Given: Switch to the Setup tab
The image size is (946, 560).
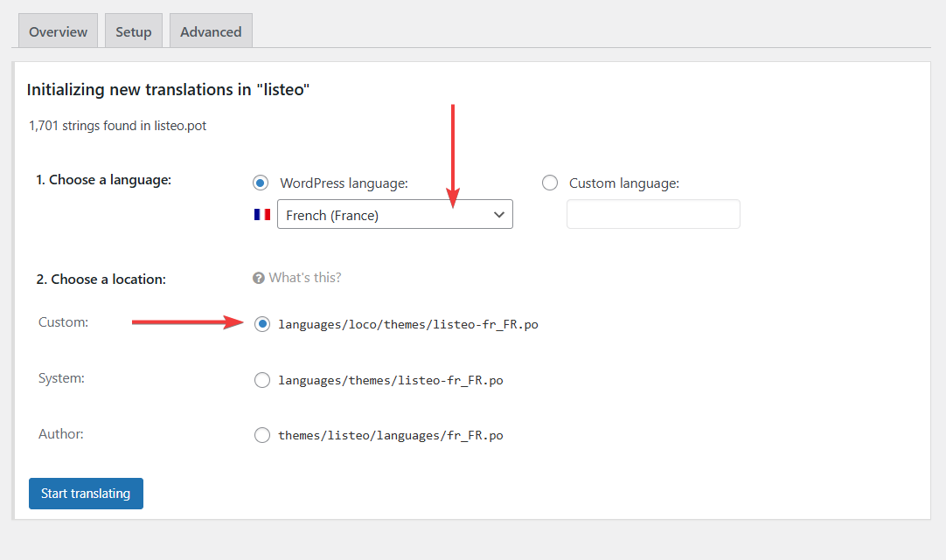Looking at the screenshot, I should point(134,31).
